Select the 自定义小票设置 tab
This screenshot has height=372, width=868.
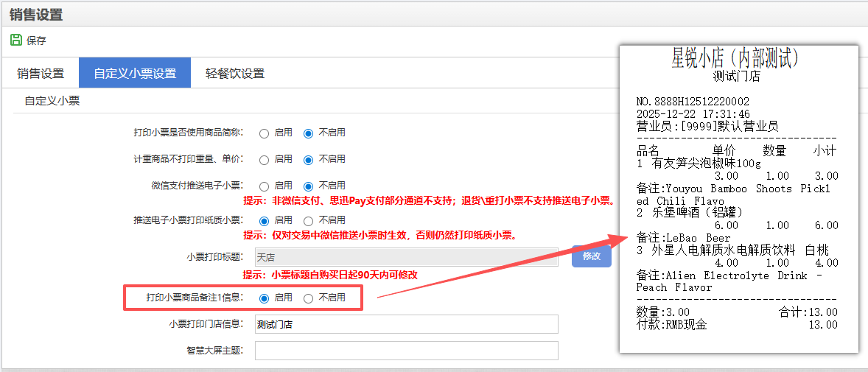tap(135, 74)
